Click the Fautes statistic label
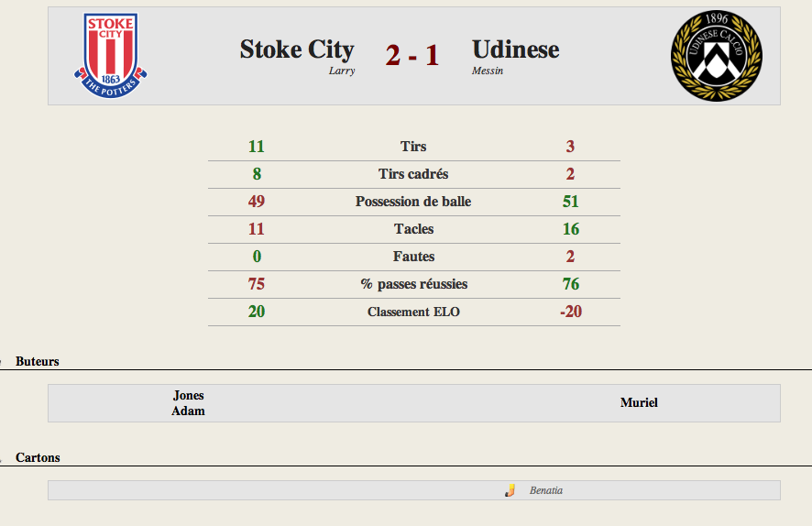This screenshot has width=812, height=526. tap(413, 257)
